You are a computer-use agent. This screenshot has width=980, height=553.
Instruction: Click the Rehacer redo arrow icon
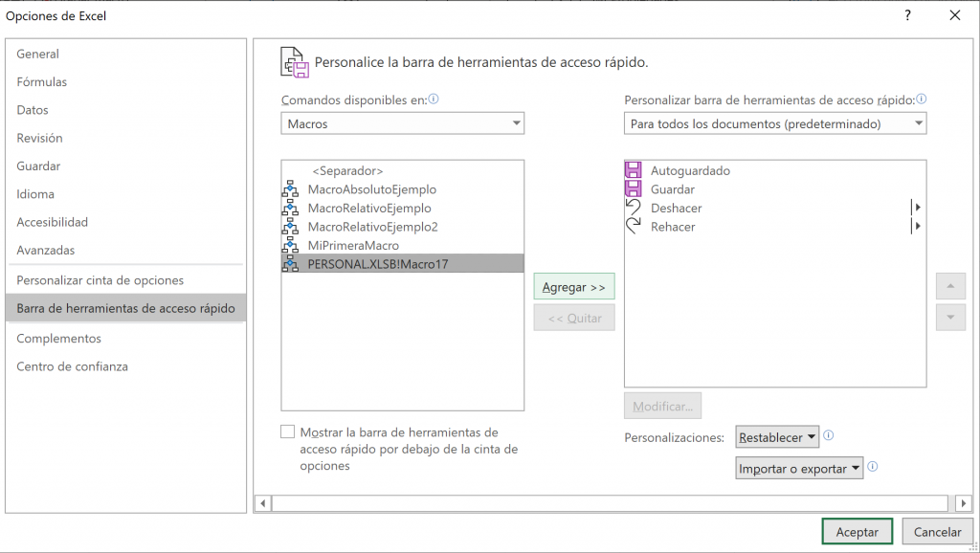634,226
